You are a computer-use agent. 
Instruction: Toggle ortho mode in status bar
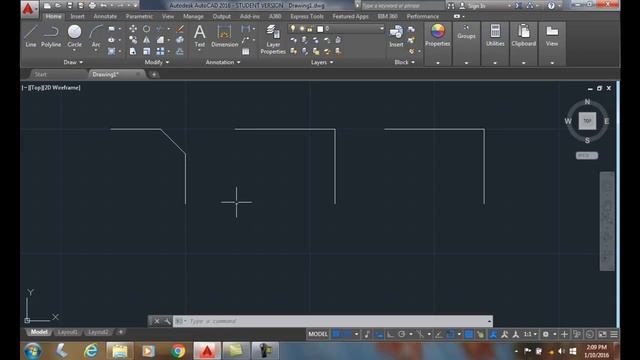pos(391,334)
